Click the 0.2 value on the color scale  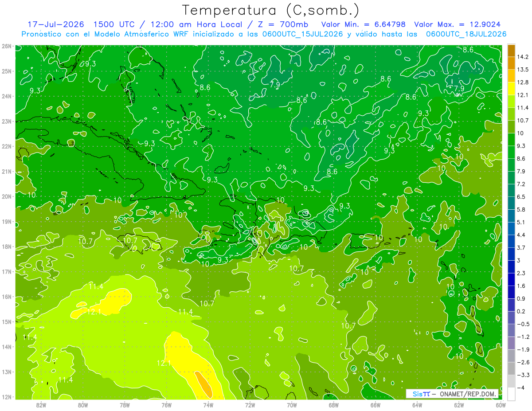click(x=521, y=311)
